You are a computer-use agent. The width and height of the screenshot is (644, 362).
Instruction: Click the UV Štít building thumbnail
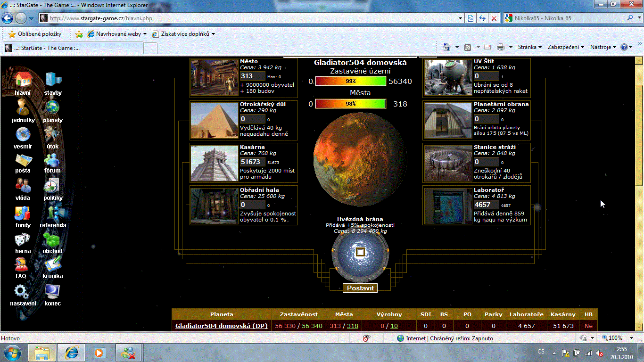click(448, 78)
